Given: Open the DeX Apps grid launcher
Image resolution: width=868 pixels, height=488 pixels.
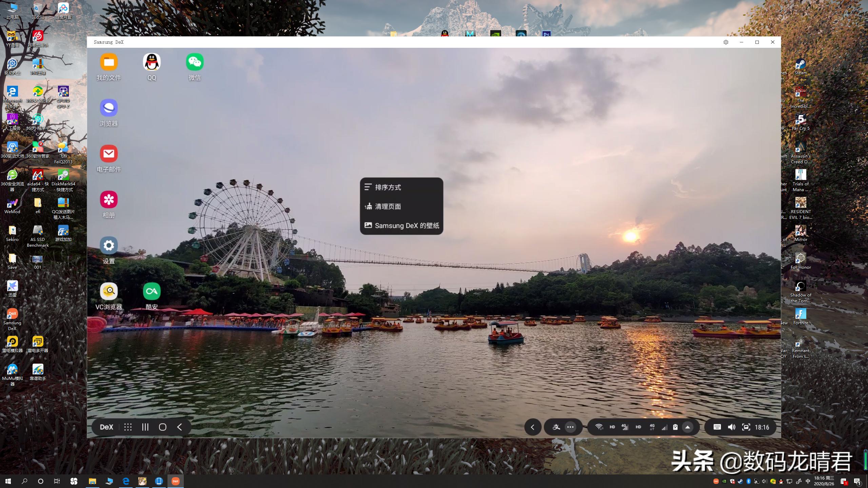Looking at the screenshot, I should point(128,427).
